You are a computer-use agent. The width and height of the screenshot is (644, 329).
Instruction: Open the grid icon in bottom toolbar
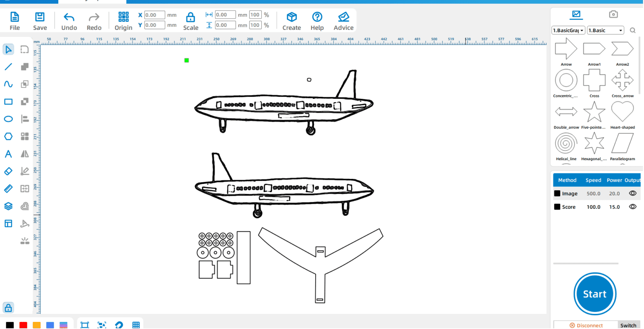(135, 325)
